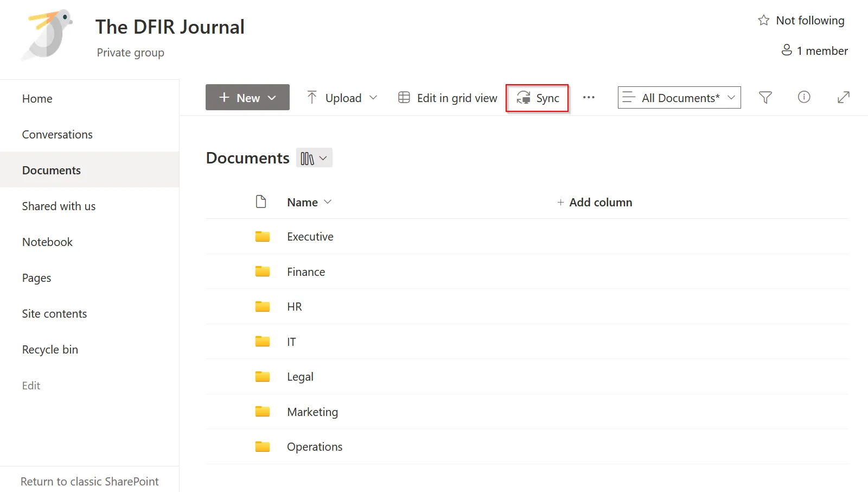
Task: Open the All Documents view dropdown
Action: [679, 98]
